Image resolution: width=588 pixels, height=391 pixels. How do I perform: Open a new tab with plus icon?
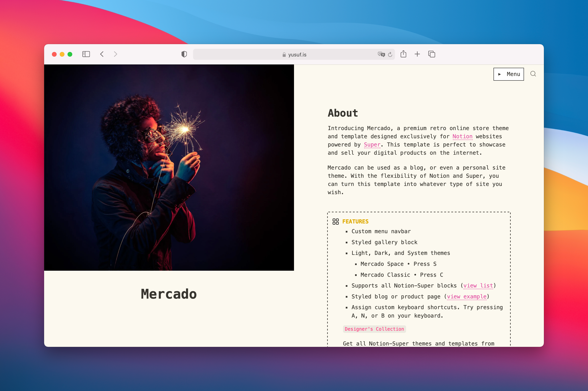click(x=417, y=54)
